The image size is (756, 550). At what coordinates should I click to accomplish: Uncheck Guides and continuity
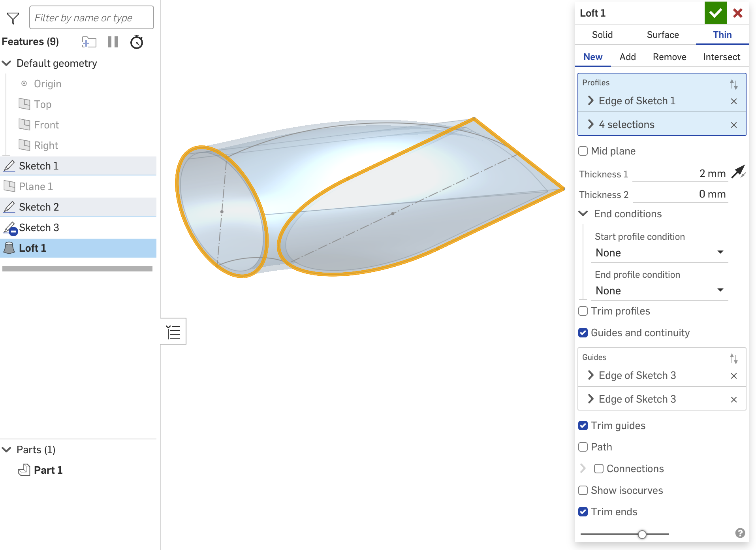[x=583, y=333]
